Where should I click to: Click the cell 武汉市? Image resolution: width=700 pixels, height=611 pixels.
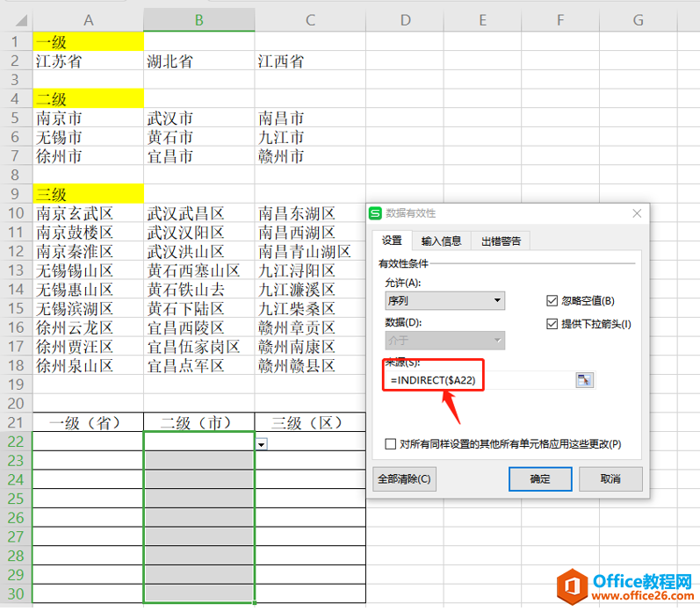(x=199, y=118)
